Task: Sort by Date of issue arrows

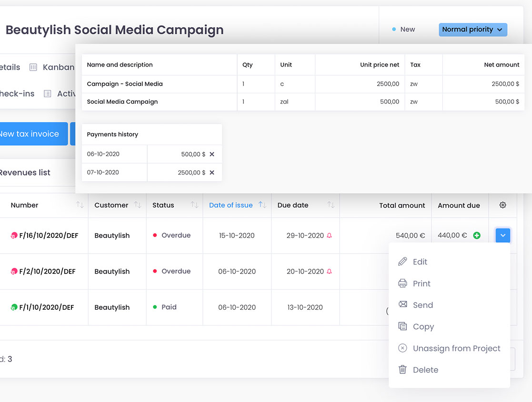Action: [x=262, y=205]
